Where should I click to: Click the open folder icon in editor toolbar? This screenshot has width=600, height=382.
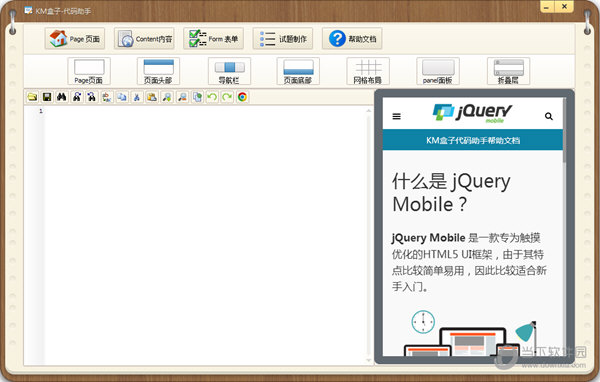pos(33,97)
